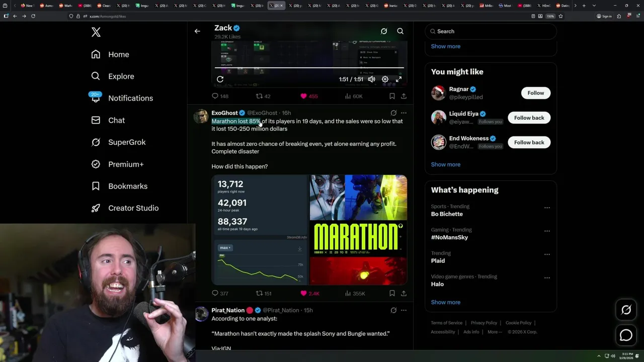This screenshot has height=362, width=644.
Task: Click browser address bar URL
Action: [108, 16]
